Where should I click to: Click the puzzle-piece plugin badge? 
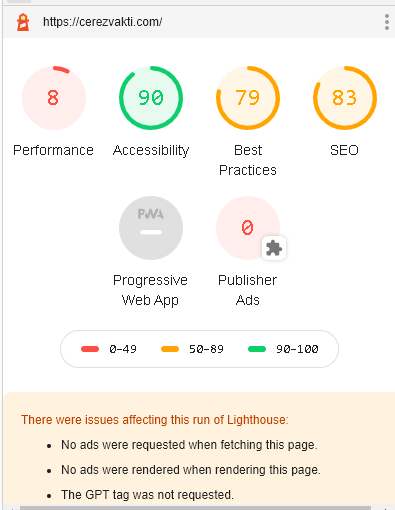click(274, 248)
